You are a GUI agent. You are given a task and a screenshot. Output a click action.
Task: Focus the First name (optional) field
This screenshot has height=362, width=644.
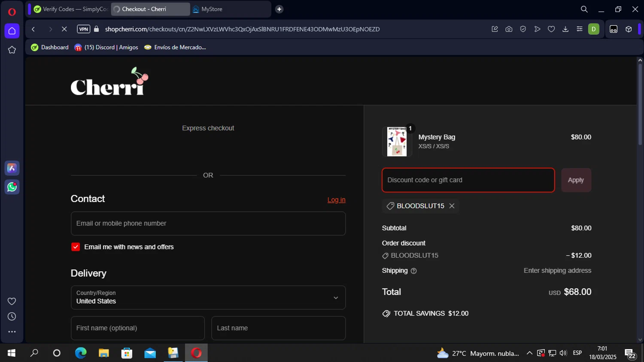point(138,328)
